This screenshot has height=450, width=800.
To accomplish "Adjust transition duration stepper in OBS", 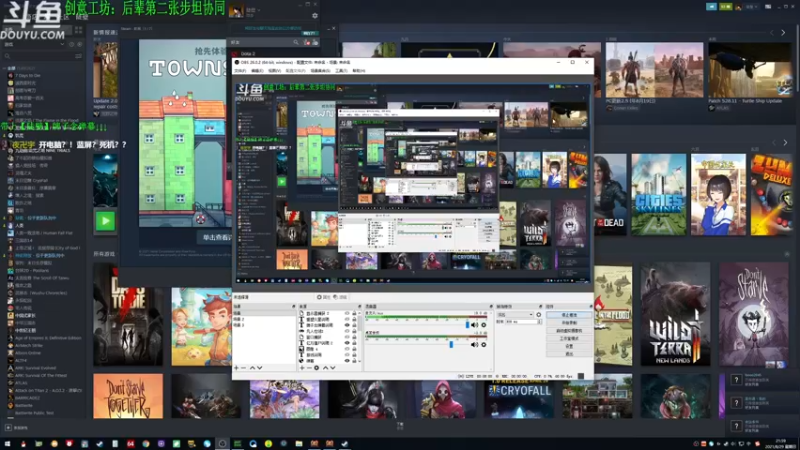I will (x=539, y=321).
